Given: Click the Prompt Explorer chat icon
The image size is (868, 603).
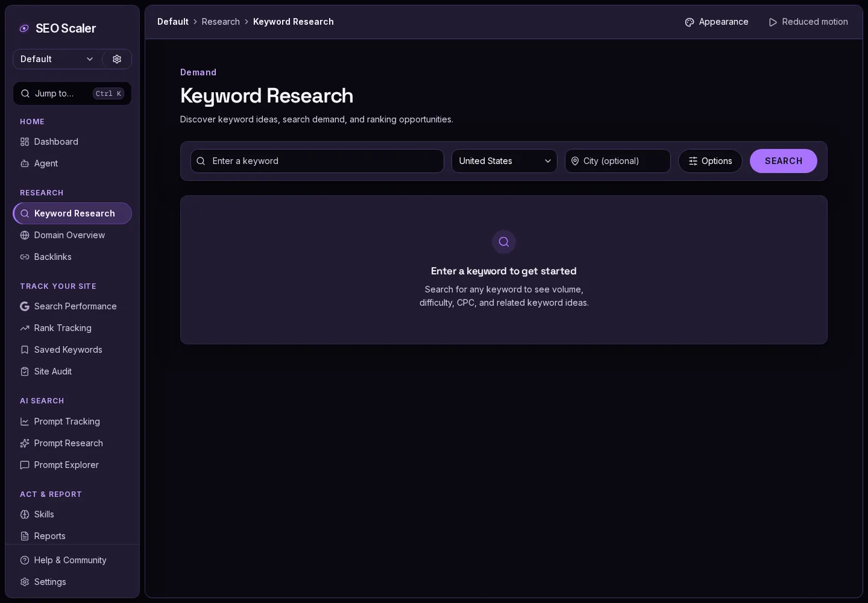Looking at the screenshot, I should [x=25, y=465].
